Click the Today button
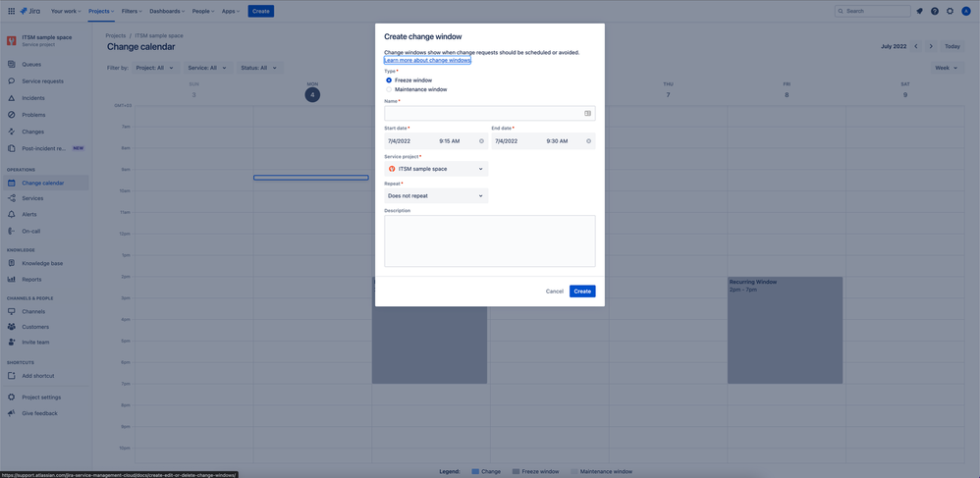The image size is (980, 478). click(x=952, y=46)
